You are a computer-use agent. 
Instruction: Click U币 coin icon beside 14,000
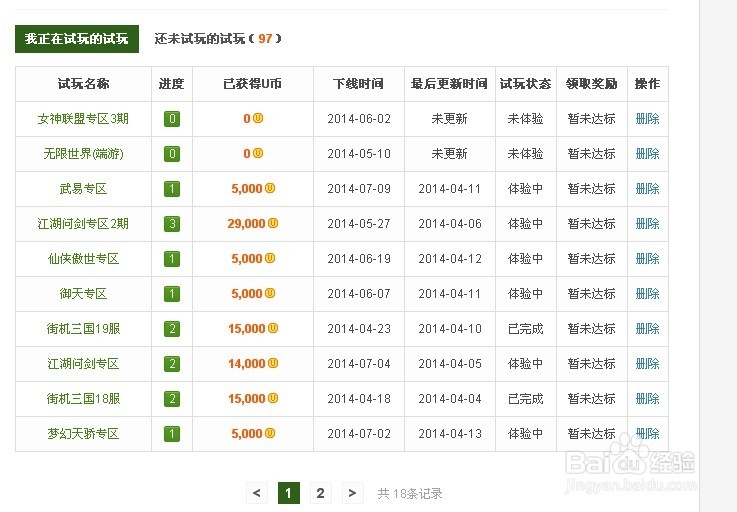coord(273,363)
